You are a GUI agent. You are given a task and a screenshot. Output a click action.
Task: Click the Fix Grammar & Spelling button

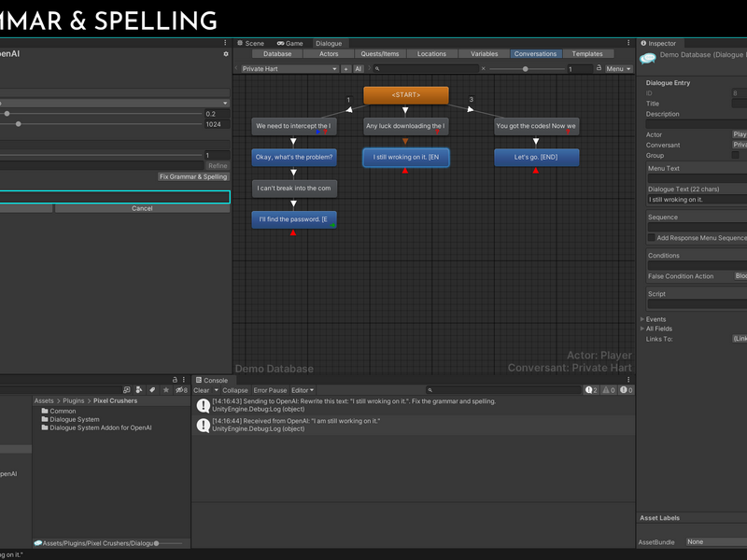(x=193, y=176)
